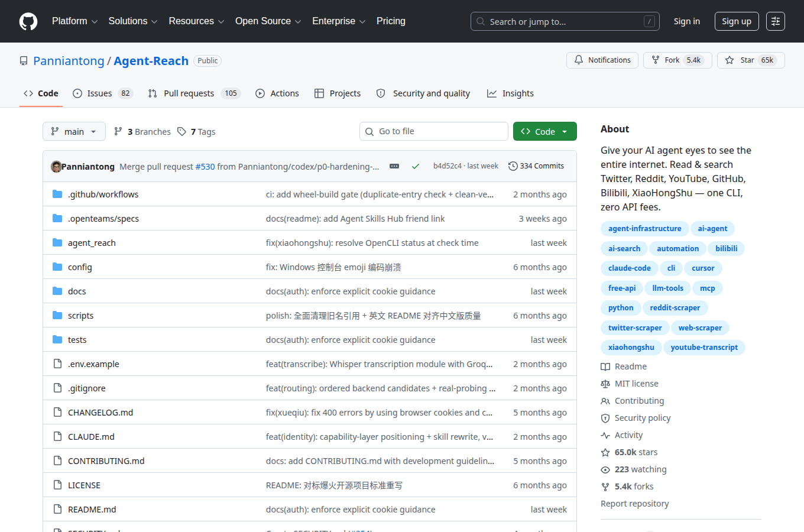Open the Enterprise dropdown menu

tap(339, 21)
